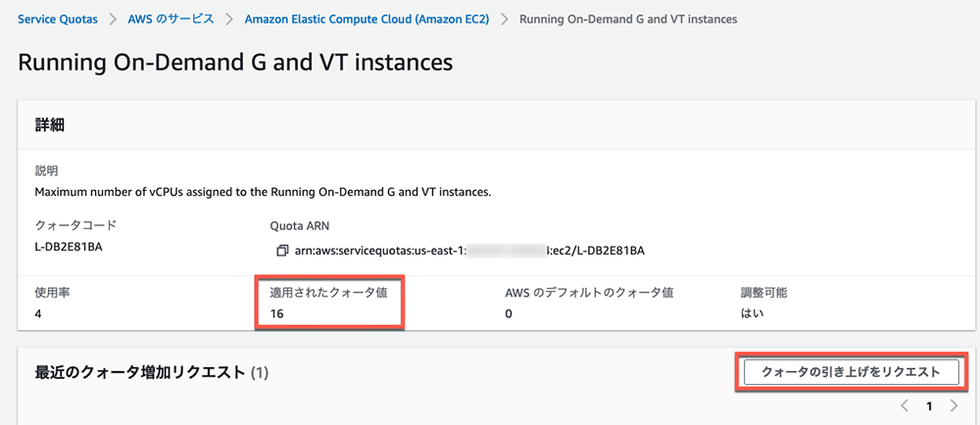Click the 使用率 label
This screenshot has width=980, height=425.
click(52, 293)
